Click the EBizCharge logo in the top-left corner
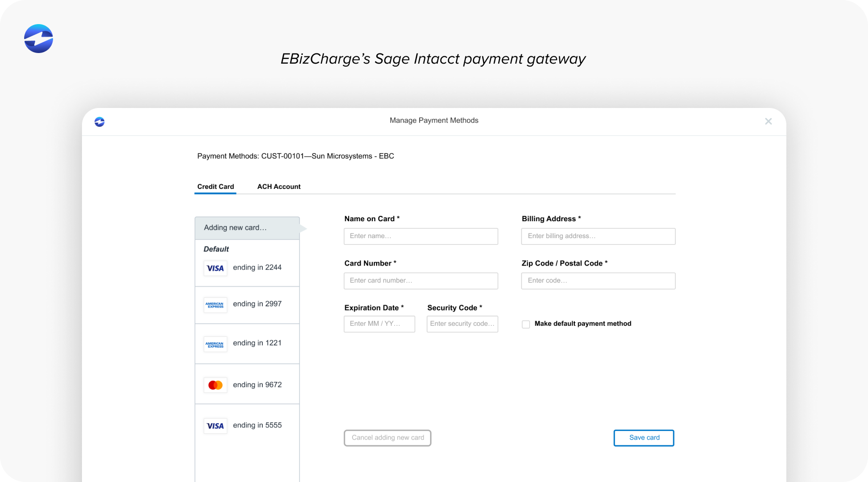Screen dimensions: 868x482 pos(38,39)
